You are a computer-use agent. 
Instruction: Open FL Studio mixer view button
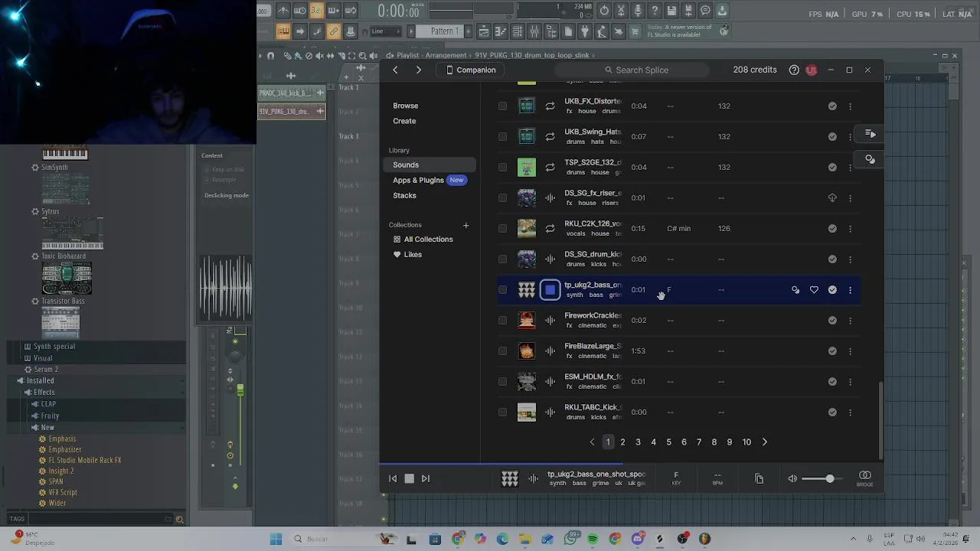click(534, 31)
